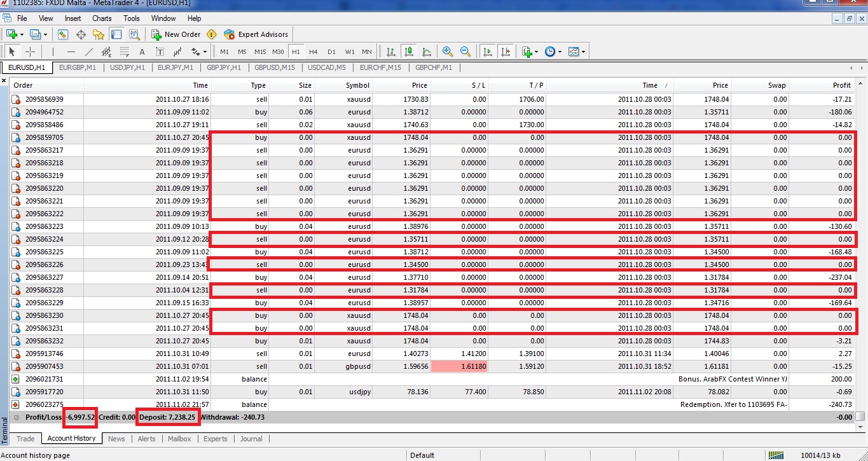The width and height of the screenshot is (868, 461).
Task: Open the Journal tab in Terminal
Action: click(251, 439)
